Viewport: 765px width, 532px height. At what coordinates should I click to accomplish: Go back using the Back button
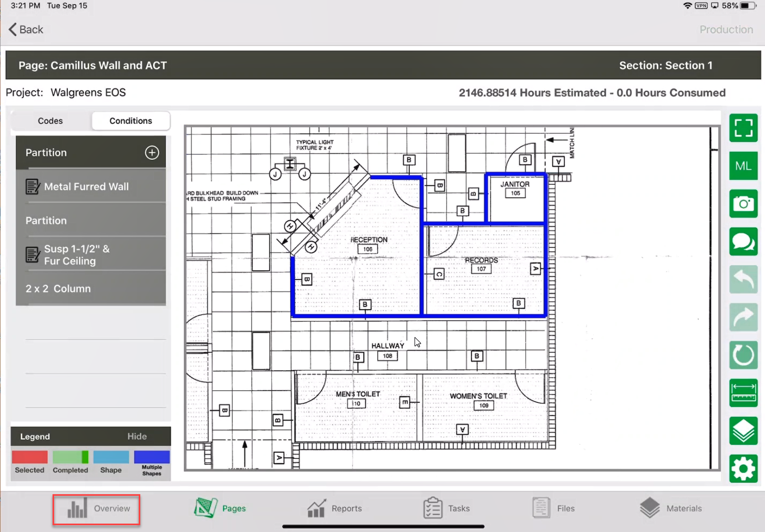[x=26, y=30]
